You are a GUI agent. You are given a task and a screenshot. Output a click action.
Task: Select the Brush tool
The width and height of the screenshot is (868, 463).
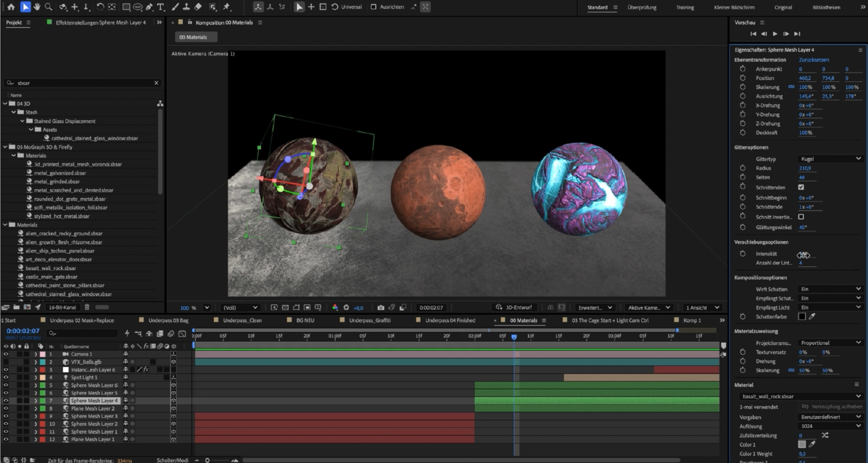[175, 7]
